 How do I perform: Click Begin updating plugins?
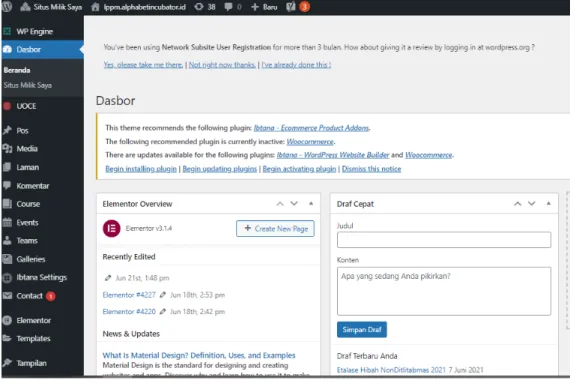[x=220, y=169]
